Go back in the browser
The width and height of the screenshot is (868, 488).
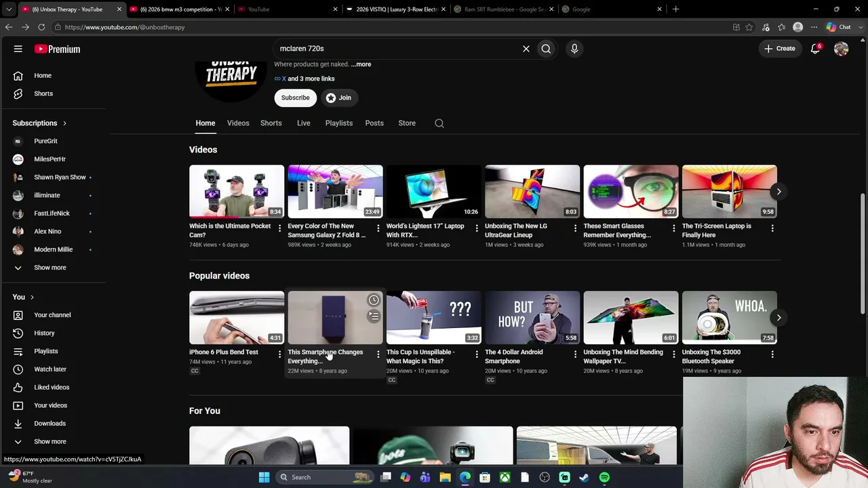(x=9, y=27)
